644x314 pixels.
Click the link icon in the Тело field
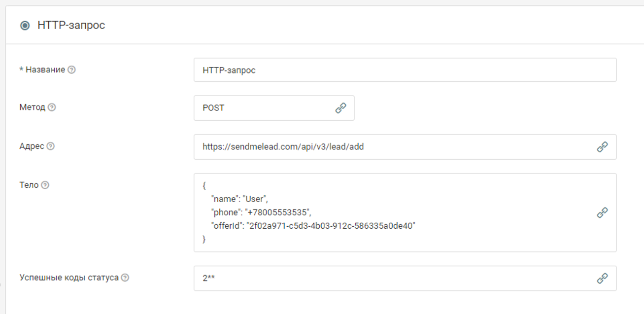pos(602,212)
